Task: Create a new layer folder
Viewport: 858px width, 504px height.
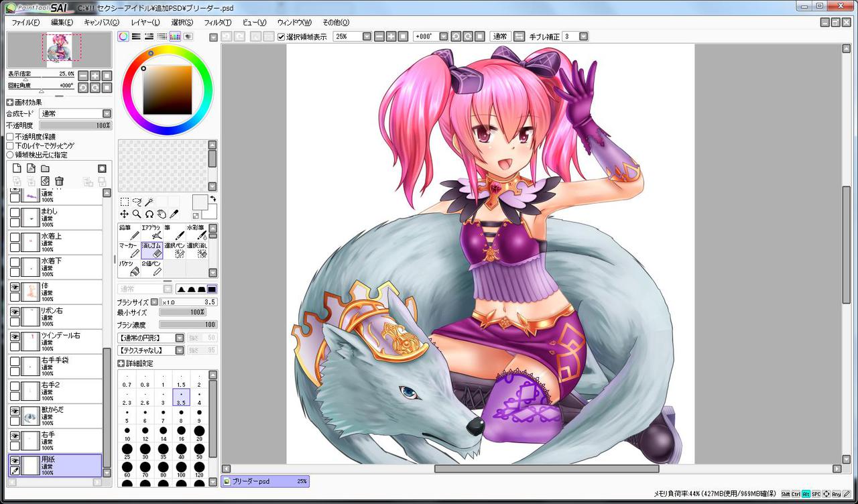Action: [45, 168]
